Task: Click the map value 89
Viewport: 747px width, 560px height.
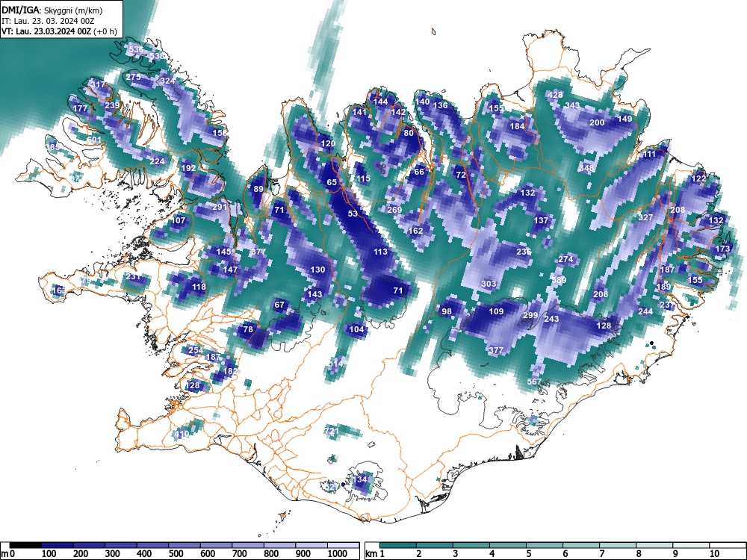Action: (258, 189)
